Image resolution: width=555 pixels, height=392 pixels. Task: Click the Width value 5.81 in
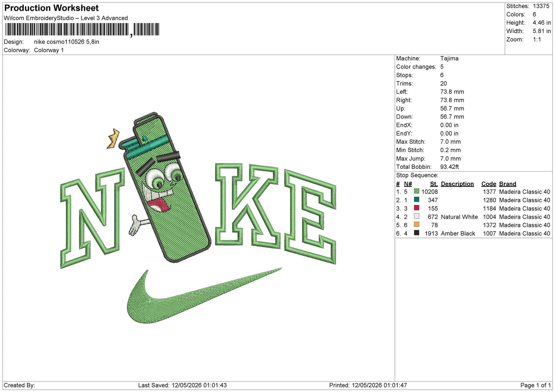pyautogui.click(x=542, y=31)
